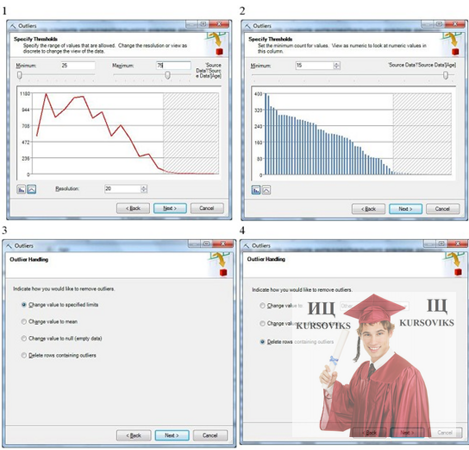Viewport: 469px width, 450px height.
Task: Click the Minimum slider handle in dialog 1
Action: tap(20, 75)
